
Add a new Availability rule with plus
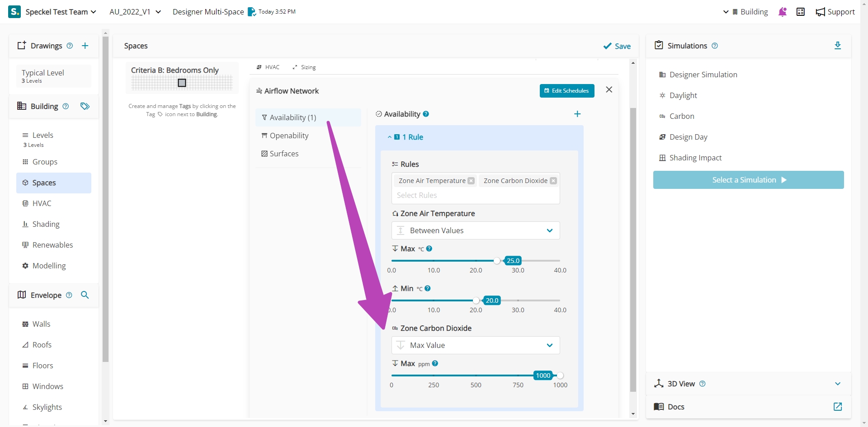577,114
